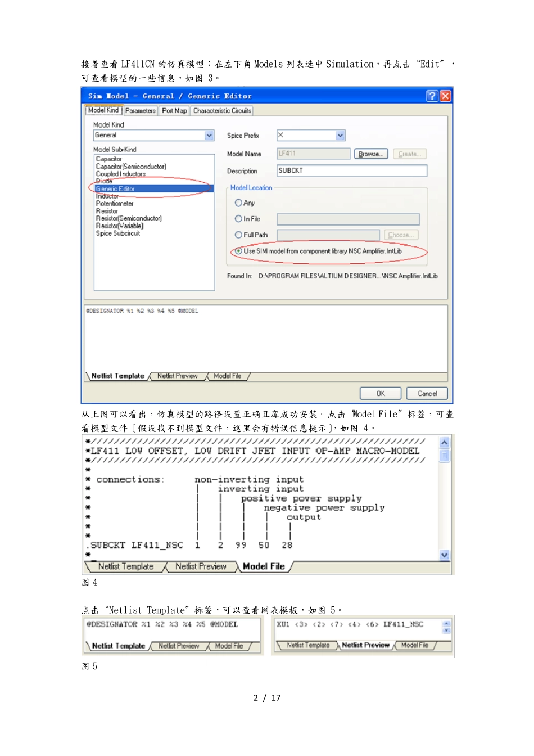Select Netlist Preview tab in right figure 5 panel

pyautogui.click(x=365, y=646)
